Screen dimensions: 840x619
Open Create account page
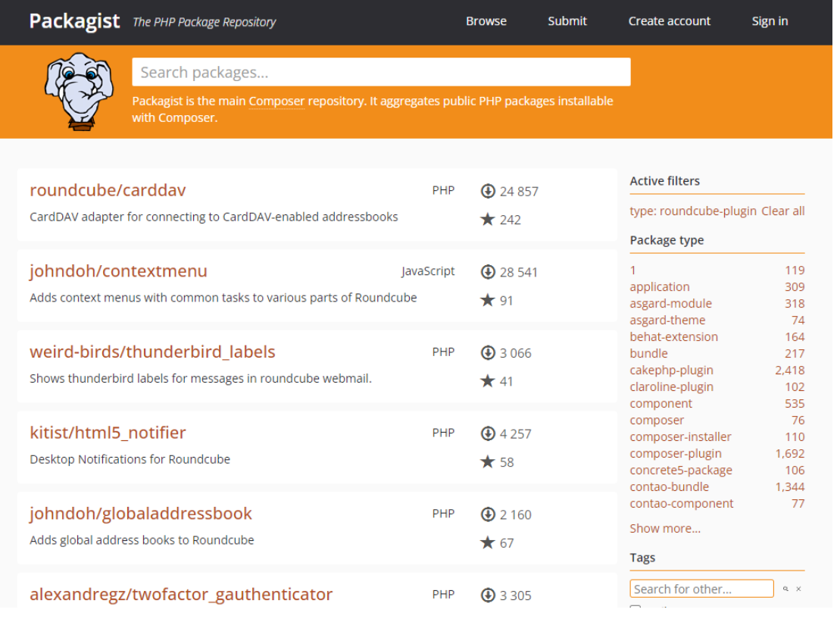[x=669, y=21]
